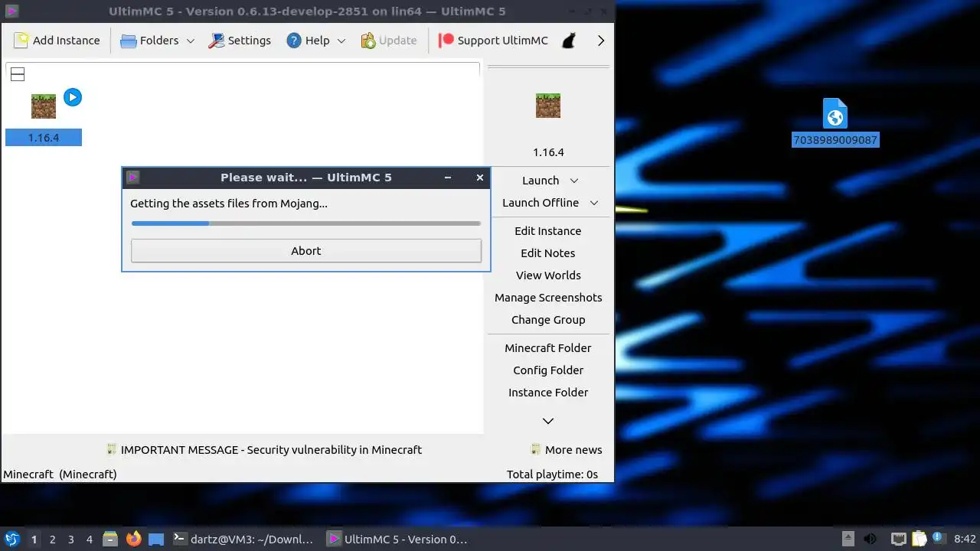
Task: Click the network icon in system tray
Action: pos(899,540)
